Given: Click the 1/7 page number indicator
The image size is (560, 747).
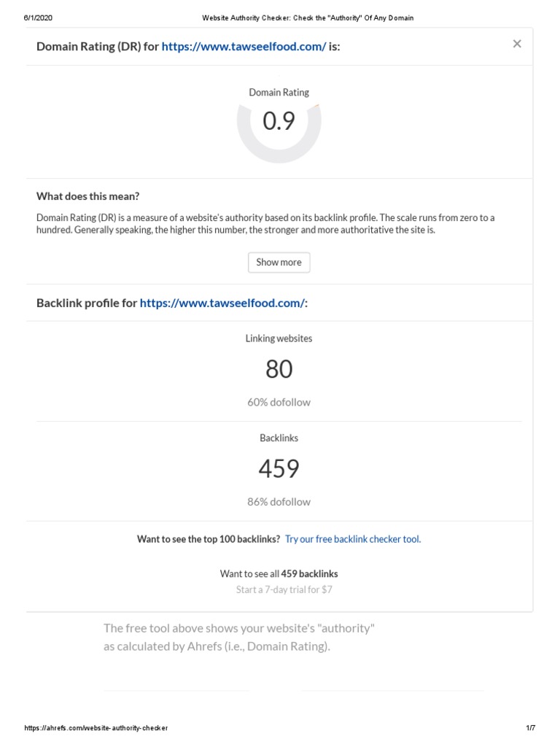Looking at the screenshot, I should [x=530, y=729].
